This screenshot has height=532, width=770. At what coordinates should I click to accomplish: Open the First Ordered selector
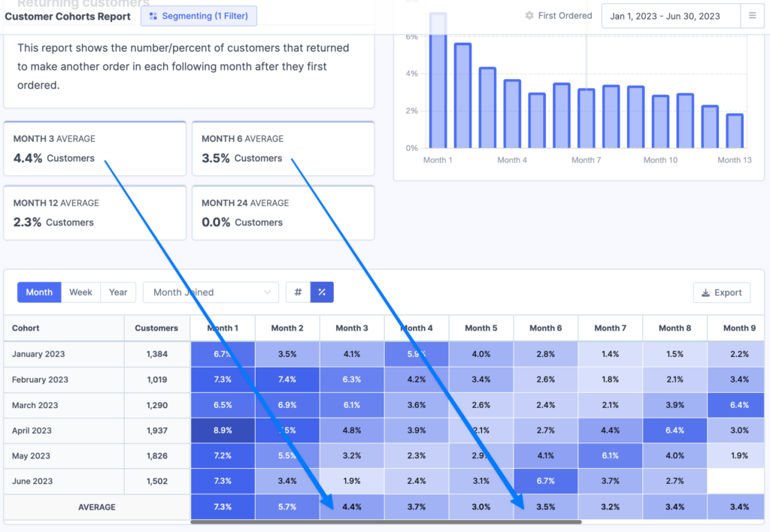558,15
